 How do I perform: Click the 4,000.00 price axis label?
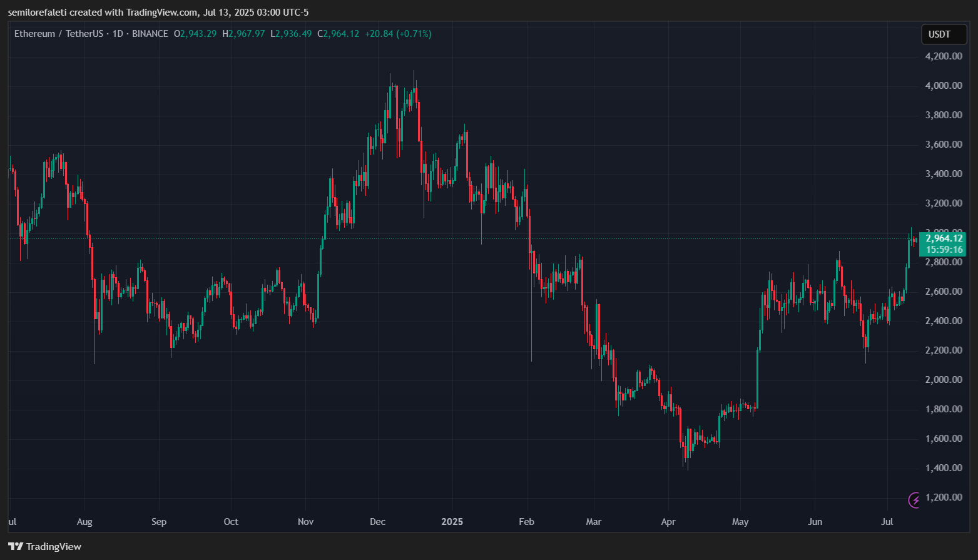pyautogui.click(x=944, y=86)
